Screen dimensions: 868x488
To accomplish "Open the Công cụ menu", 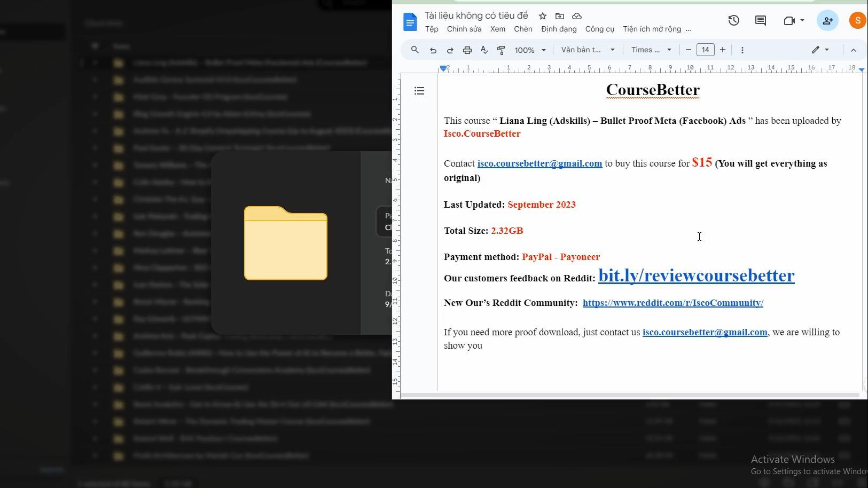I will click(600, 29).
